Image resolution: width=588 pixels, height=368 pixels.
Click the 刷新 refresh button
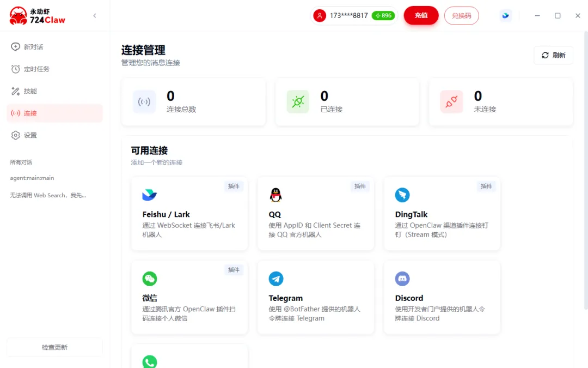click(x=554, y=55)
